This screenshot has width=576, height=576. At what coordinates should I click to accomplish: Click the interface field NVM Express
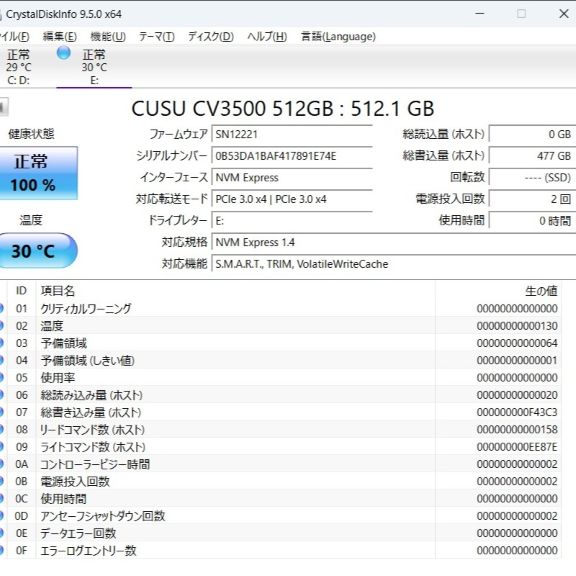click(292, 177)
